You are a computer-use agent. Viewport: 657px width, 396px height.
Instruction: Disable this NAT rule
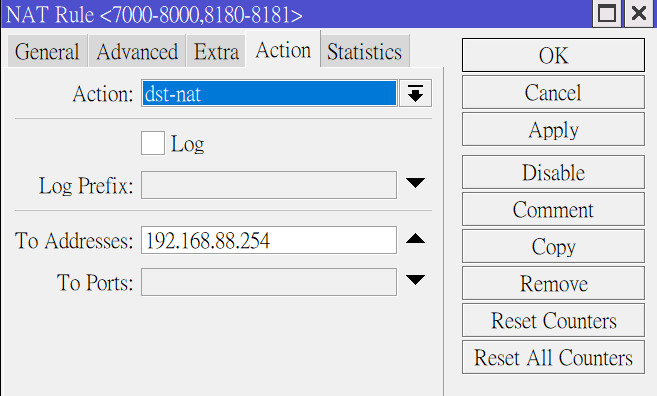click(554, 172)
